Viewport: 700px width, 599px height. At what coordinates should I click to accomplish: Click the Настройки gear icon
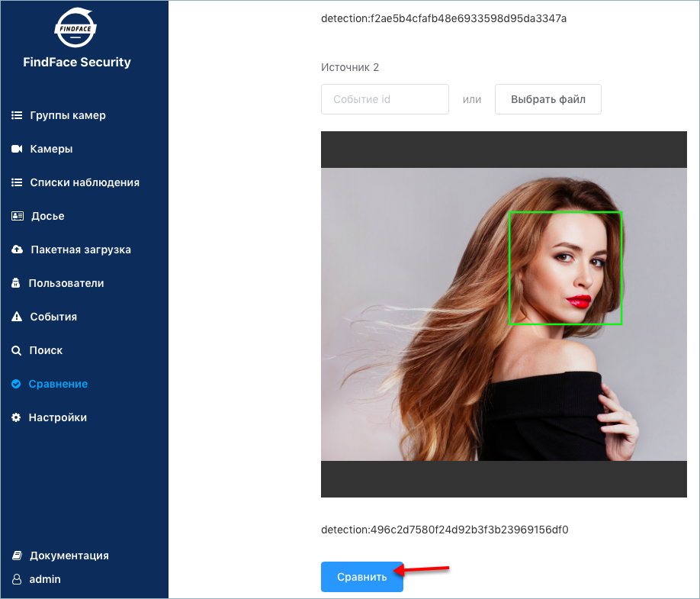click(16, 417)
